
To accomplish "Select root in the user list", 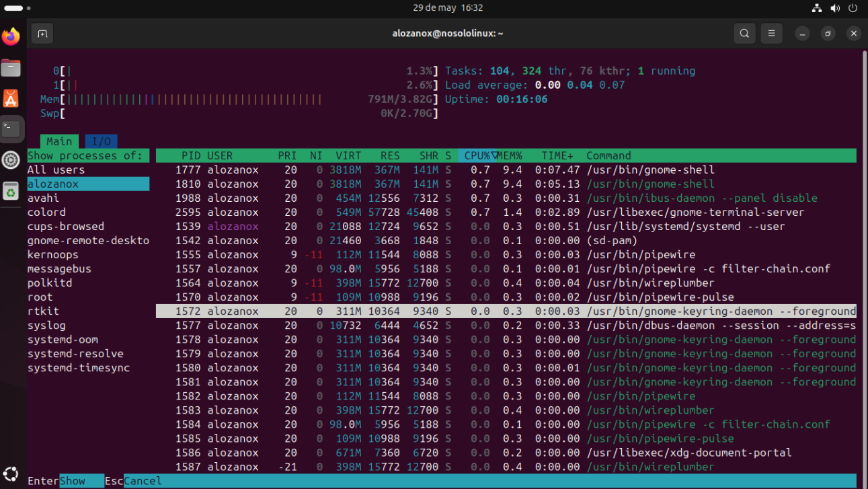I will pos(40,297).
